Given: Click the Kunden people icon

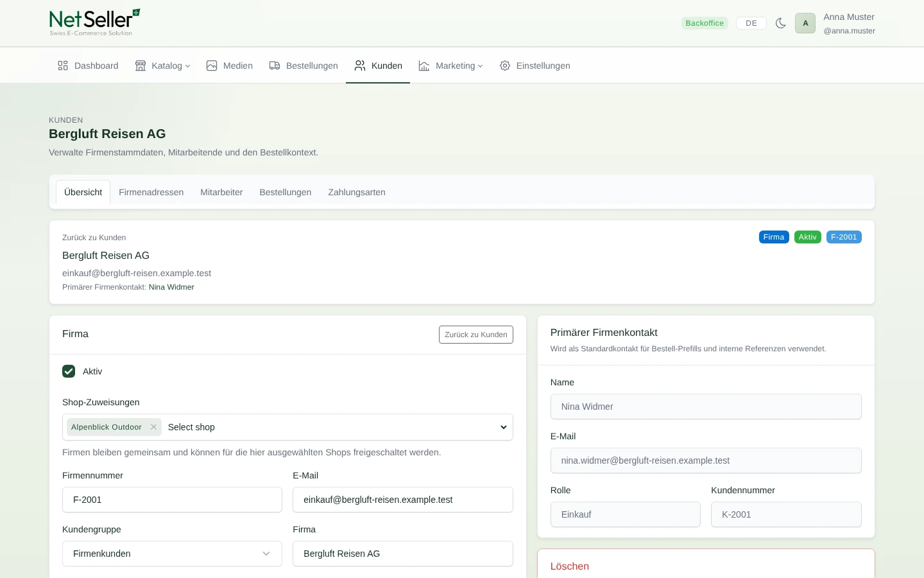Looking at the screenshot, I should [360, 66].
